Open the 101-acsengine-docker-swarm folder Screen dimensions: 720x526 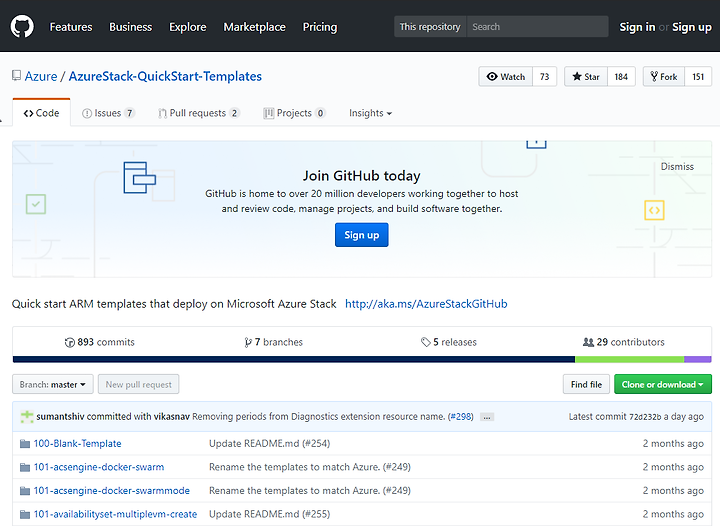point(99,467)
